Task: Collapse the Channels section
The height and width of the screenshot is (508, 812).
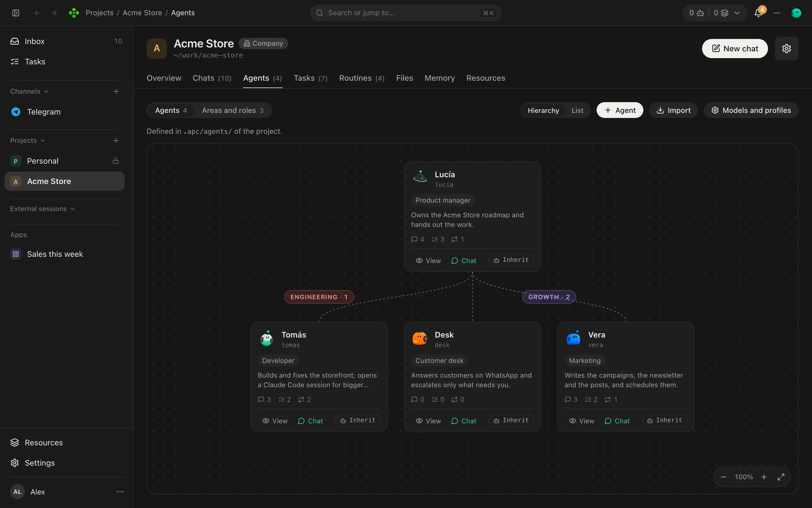Action: click(x=29, y=91)
